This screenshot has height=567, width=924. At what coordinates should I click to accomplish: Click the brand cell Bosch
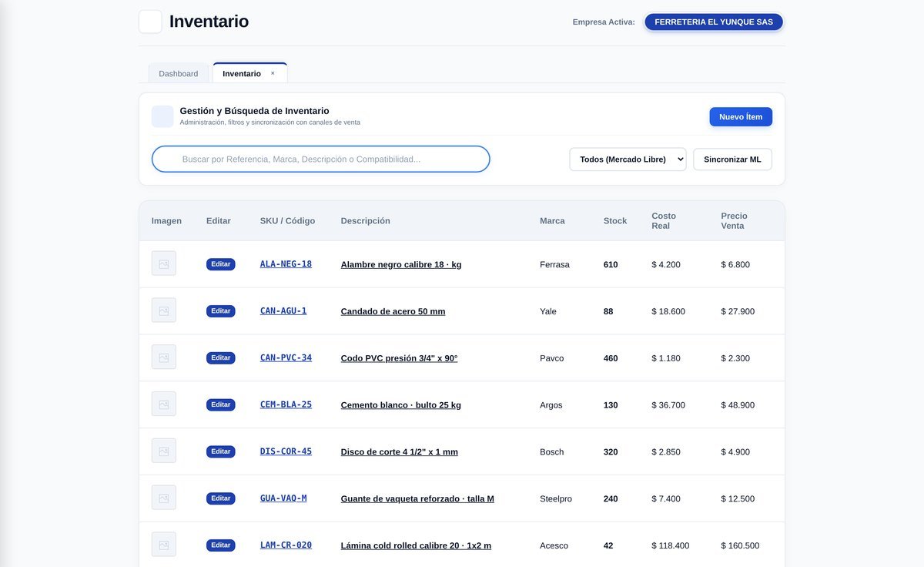(552, 452)
